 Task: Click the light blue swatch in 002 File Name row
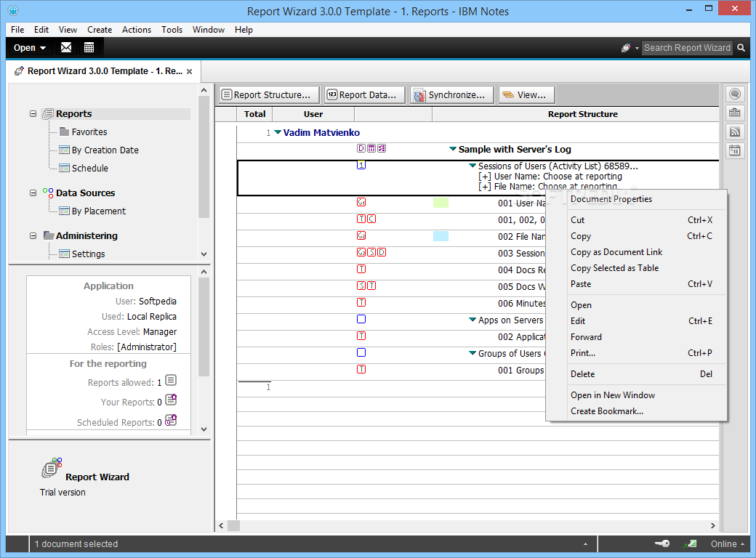pos(441,236)
